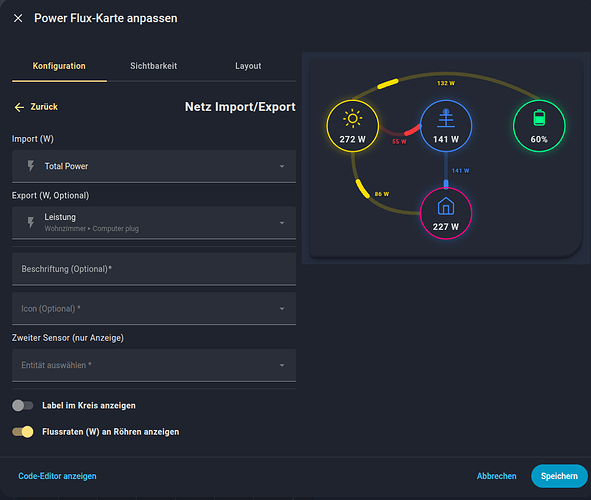Click the Speichern button

pos(559,476)
